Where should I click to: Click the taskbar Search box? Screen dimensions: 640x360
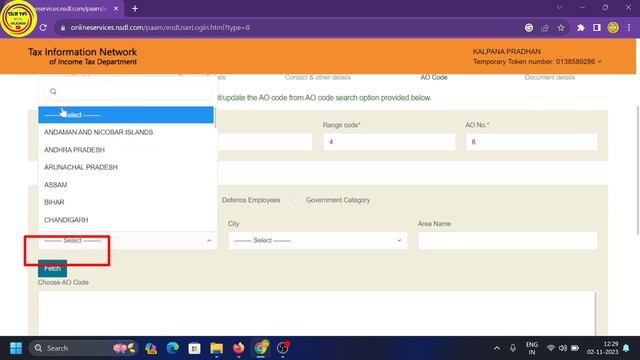[x=84, y=348]
